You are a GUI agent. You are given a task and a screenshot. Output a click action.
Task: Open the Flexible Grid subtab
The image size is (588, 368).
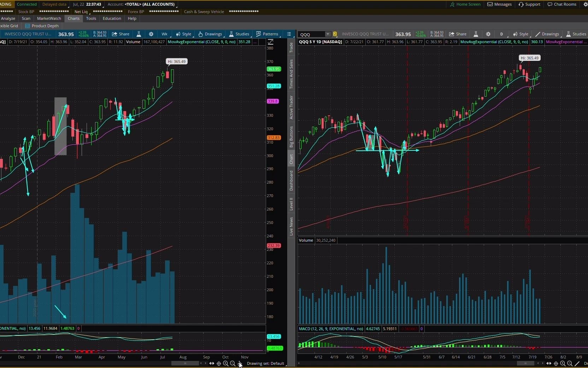click(x=9, y=26)
